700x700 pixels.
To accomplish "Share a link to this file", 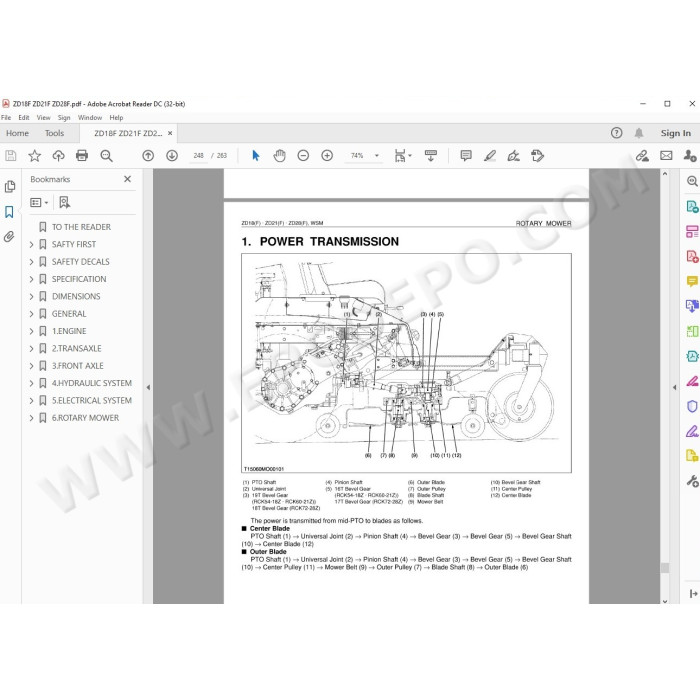I will (x=642, y=155).
